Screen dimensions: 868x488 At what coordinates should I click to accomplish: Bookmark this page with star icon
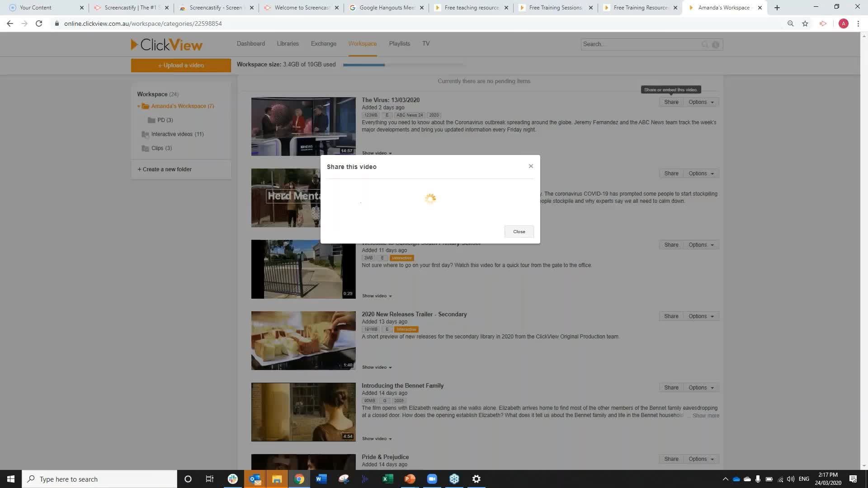(x=805, y=23)
